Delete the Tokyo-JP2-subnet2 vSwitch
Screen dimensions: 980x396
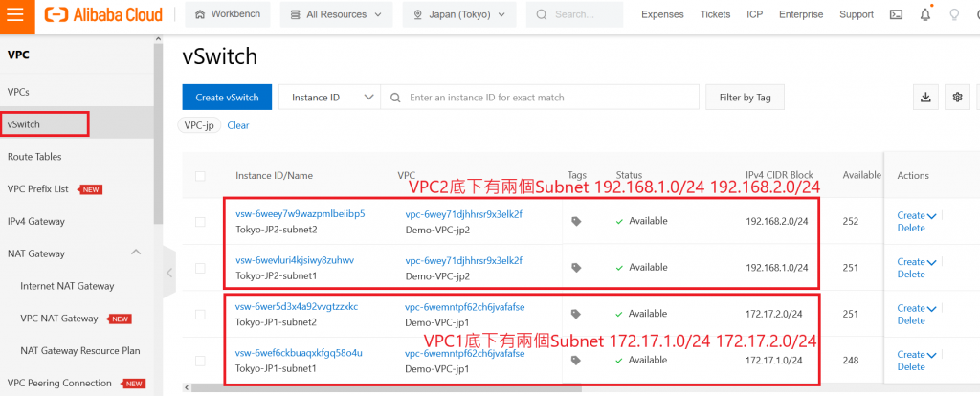tap(911, 228)
